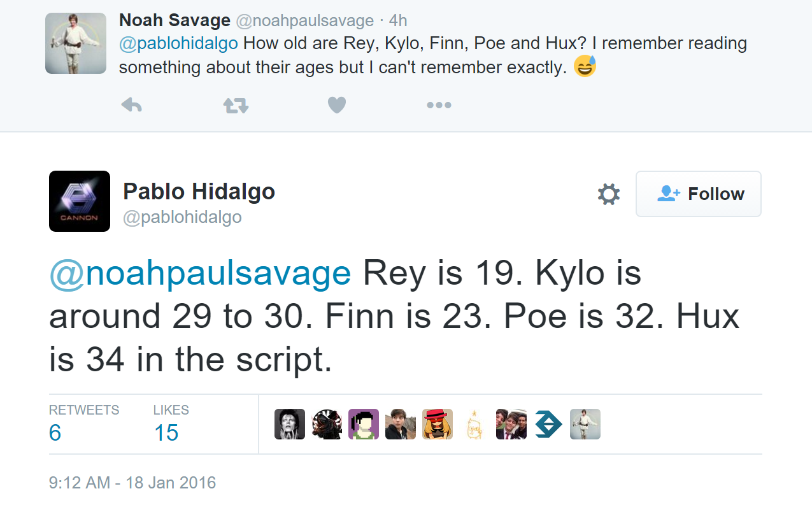Reply to Noah Savage's tweet
The height and width of the screenshot is (505, 812).
click(131, 105)
